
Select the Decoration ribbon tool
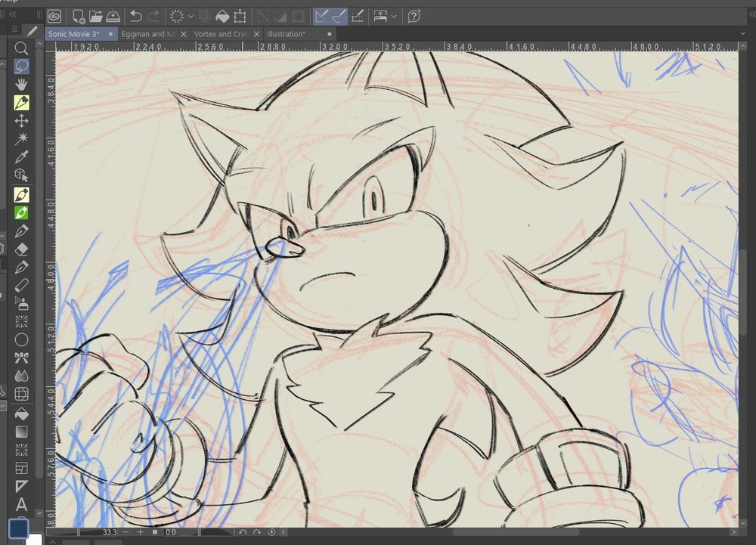click(x=21, y=358)
